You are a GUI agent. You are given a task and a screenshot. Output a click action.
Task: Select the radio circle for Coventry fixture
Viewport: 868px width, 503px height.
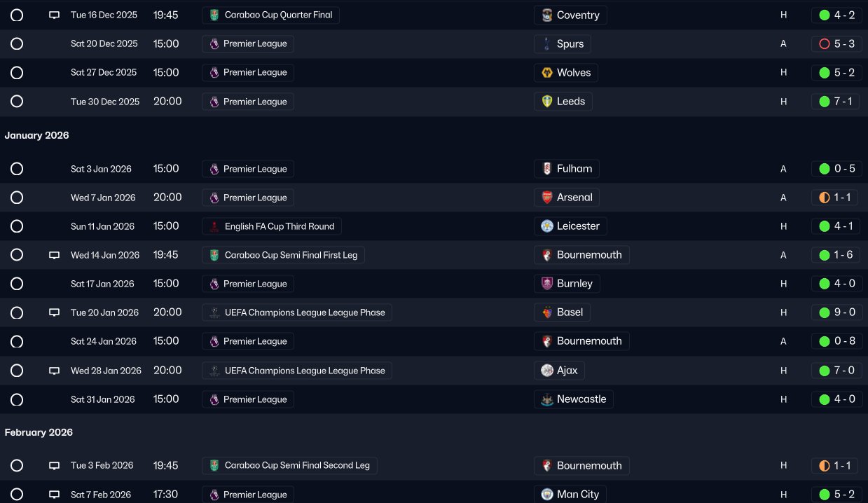(17, 15)
